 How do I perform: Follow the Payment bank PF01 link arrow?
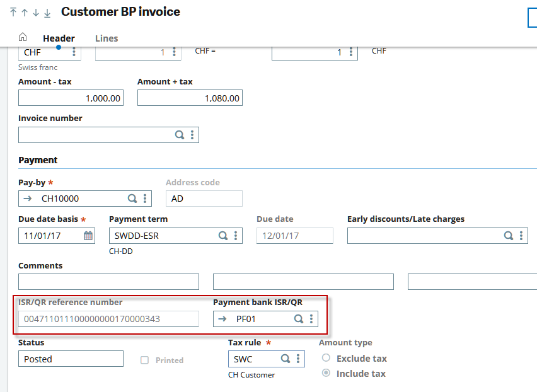222,319
